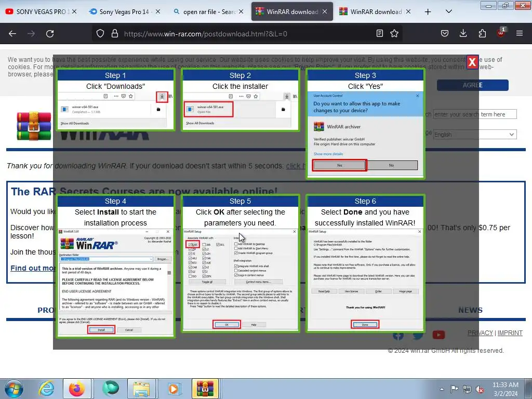The width and height of the screenshot is (532, 399).
Task: Open the taskbar clock showing 11:33 AM
Action: click(506, 389)
